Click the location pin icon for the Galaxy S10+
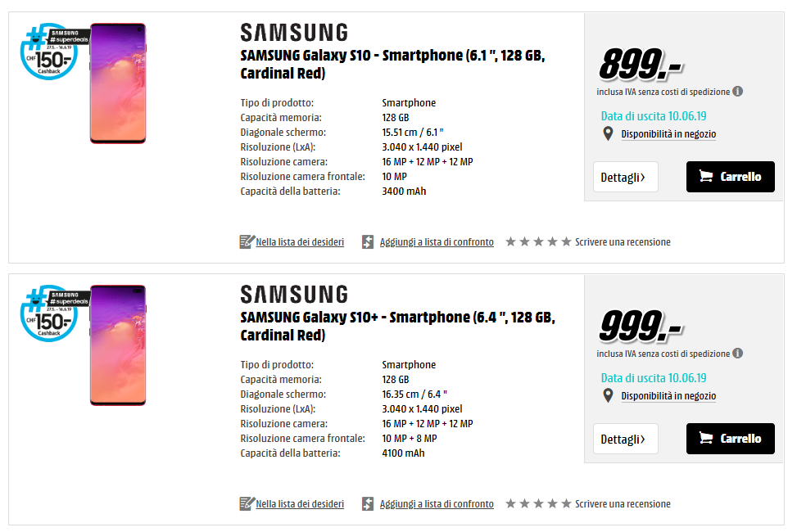Viewport: 797px width, 532px height. [x=608, y=395]
